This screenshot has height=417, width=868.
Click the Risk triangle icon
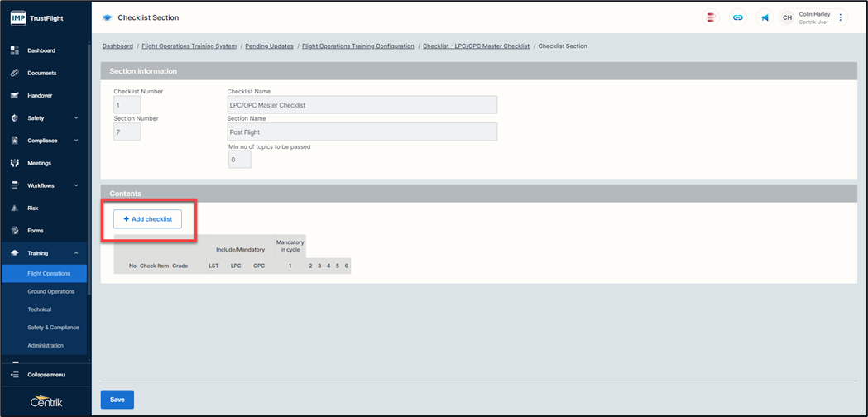[15, 208]
